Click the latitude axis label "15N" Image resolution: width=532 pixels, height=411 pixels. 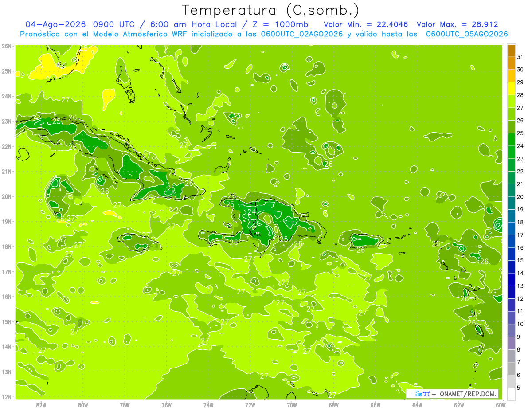pyautogui.click(x=7, y=322)
